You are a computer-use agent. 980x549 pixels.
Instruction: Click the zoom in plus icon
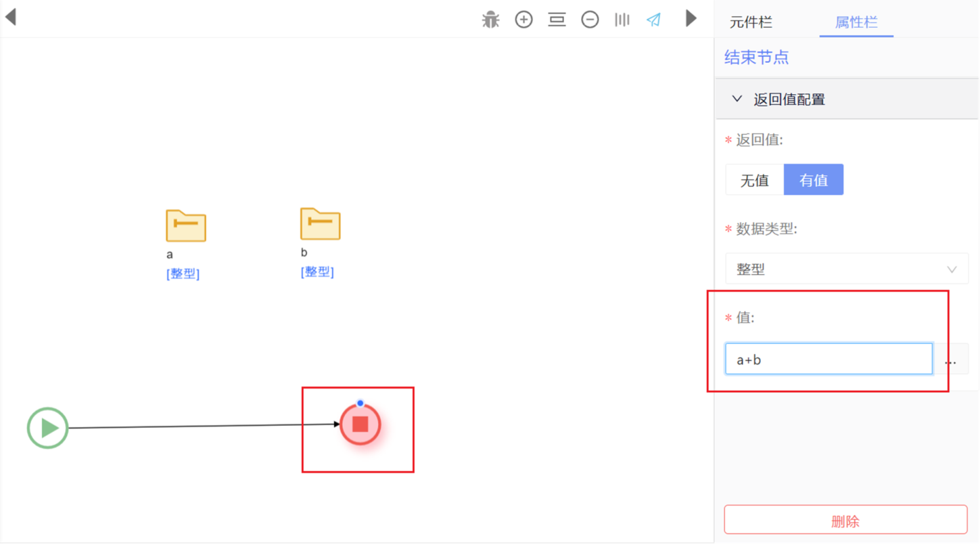(523, 20)
